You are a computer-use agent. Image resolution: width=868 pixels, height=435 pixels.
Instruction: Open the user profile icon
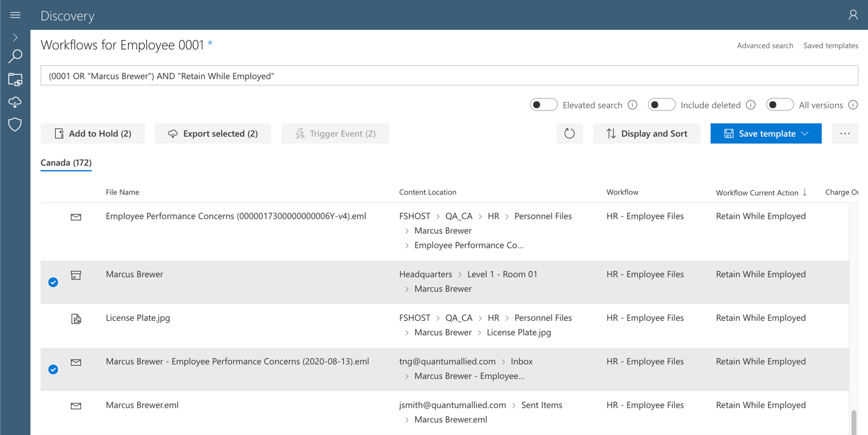coord(853,15)
